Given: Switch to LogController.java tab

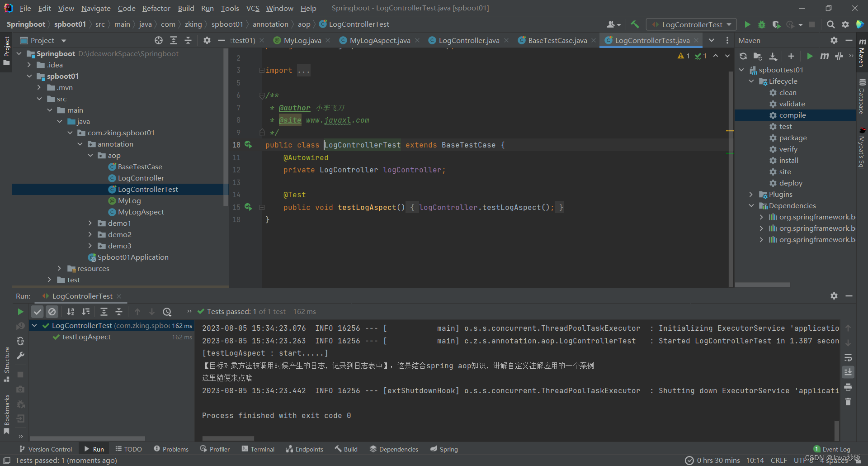Looking at the screenshot, I should point(469,41).
